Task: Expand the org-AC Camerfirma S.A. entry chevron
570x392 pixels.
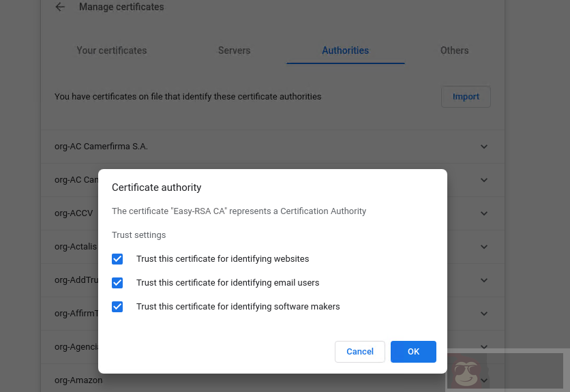Action: coord(484,147)
